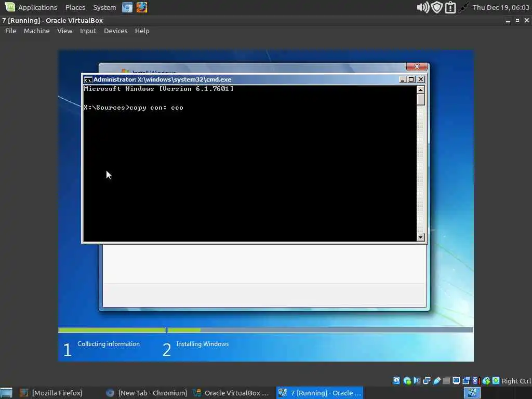Minimize the cmd.exe window
Screen dimensions: 532x399
(403, 79)
